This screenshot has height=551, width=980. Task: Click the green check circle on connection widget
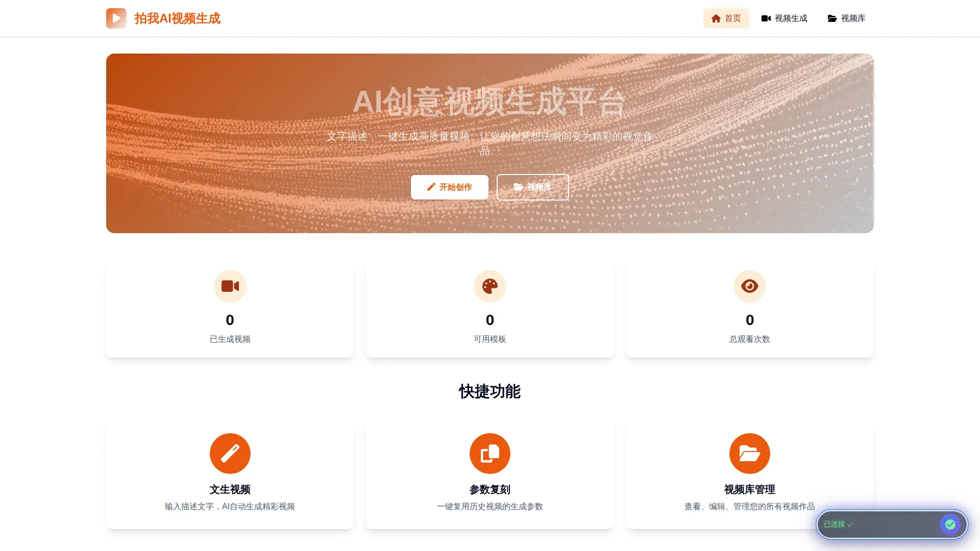pos(950,524)
